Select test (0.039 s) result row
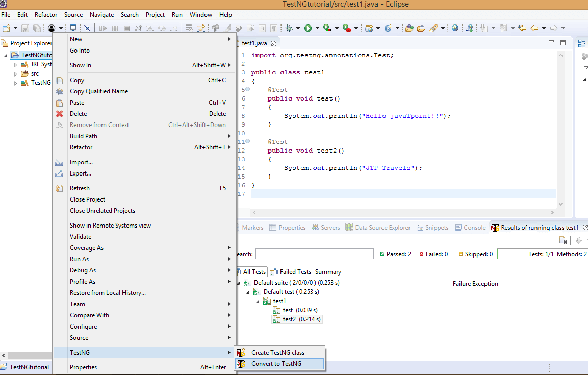588x375 pixels. coord(295,310)
